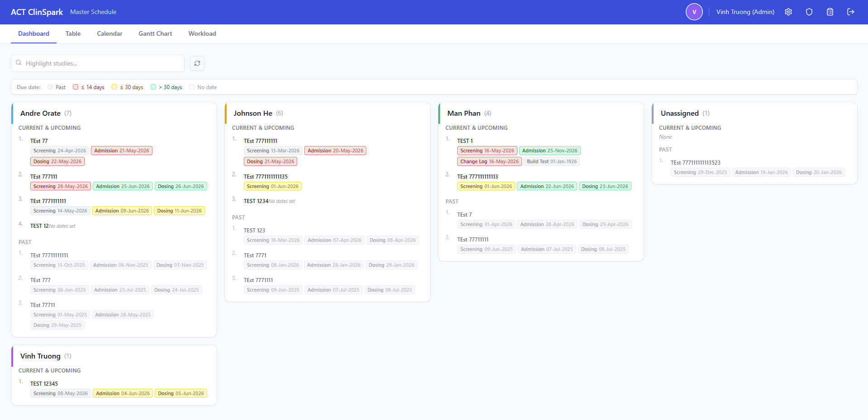Click Admission 20-May-2026 badge
The width and height of the screenshot is (868, 420).
335,151
